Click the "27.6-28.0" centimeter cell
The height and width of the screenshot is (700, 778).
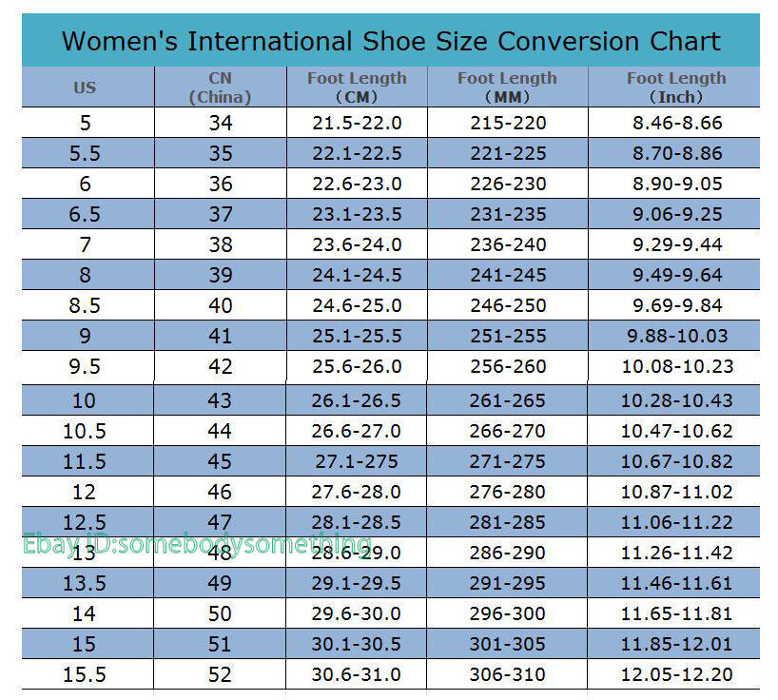pyautogui.click(x=356, y=492)
